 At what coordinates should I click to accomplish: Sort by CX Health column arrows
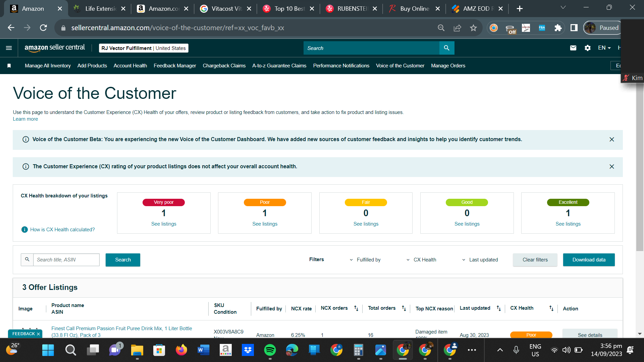[551, 308]
